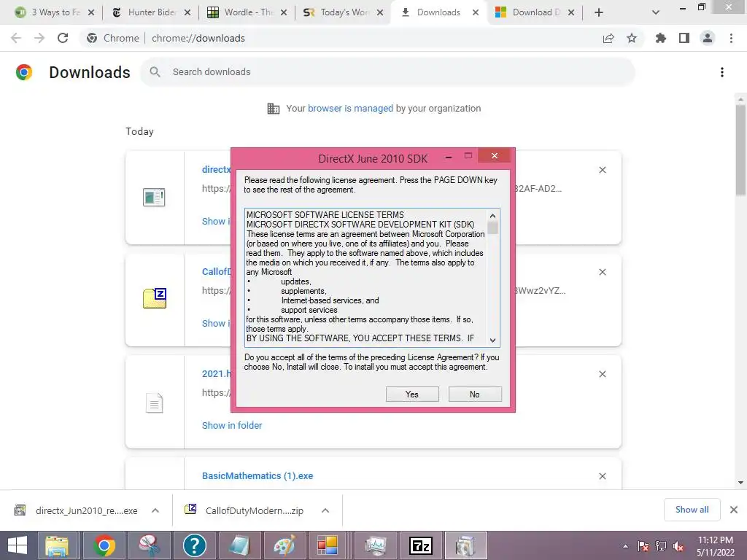This screenshot has height=560, width=747.
Task: Open Chrome's main three-dot menu
Action: click(731, 38)
